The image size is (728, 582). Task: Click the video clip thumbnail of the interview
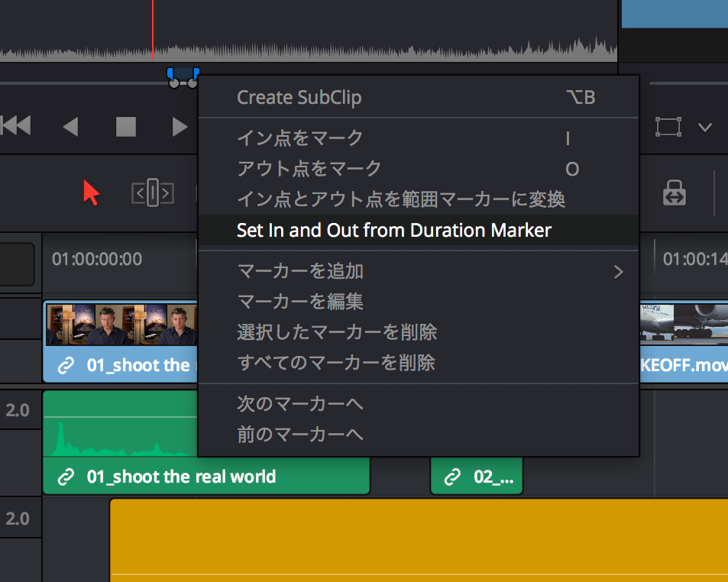115,325
